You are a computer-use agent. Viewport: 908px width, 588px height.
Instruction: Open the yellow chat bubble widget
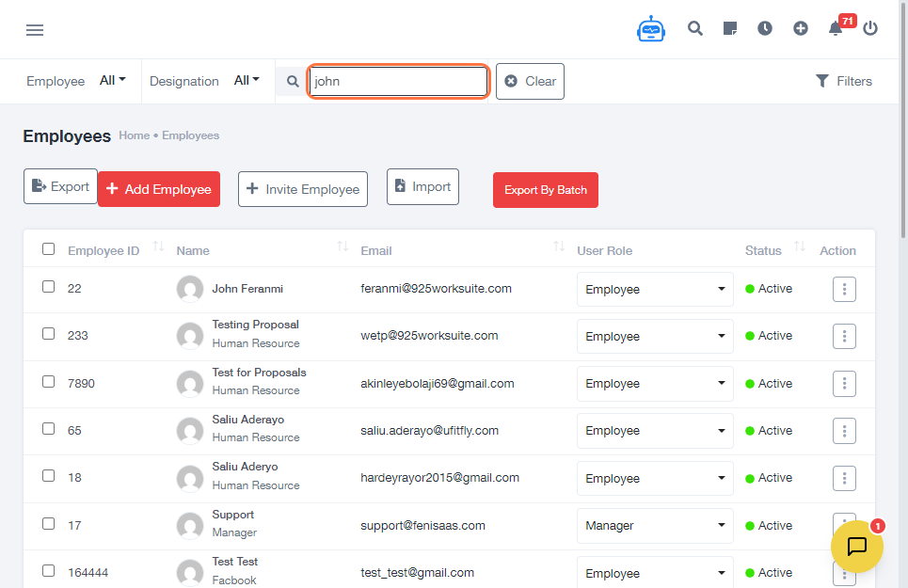pos(856,547)
